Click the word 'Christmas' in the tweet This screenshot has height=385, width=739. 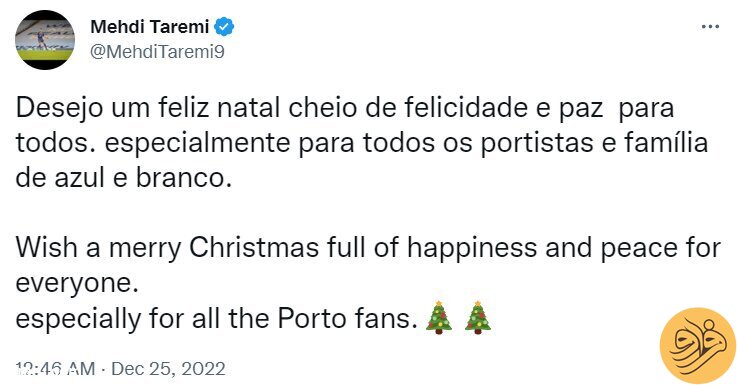pyautogui.click(x=254, y=248)
